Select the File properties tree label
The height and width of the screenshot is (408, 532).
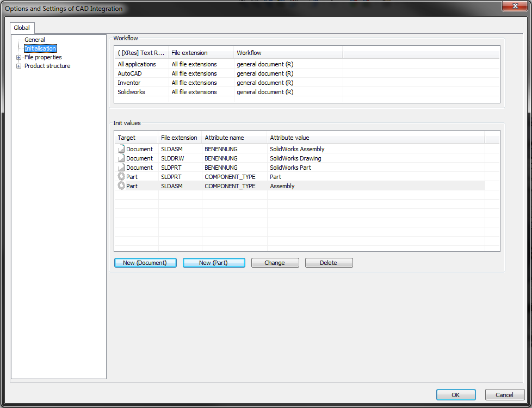[43, 57]
